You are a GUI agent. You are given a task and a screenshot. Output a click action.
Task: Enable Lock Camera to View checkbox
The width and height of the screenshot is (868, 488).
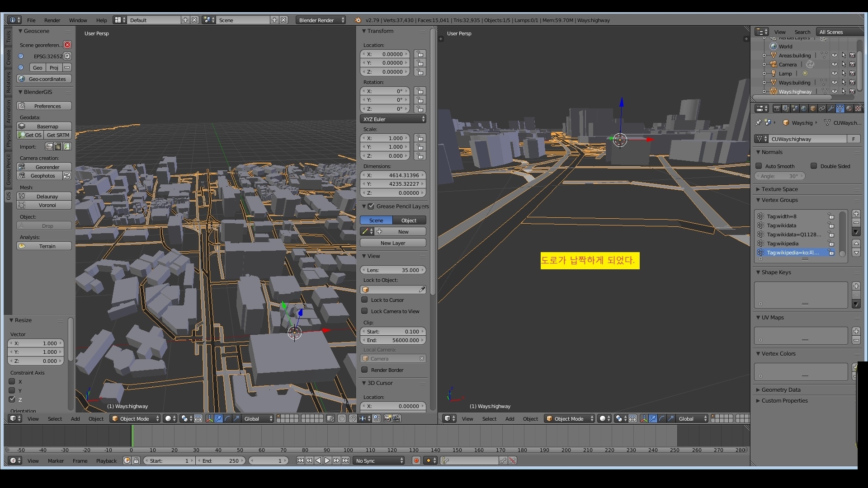pyautogui.click(x=364, y=311)
